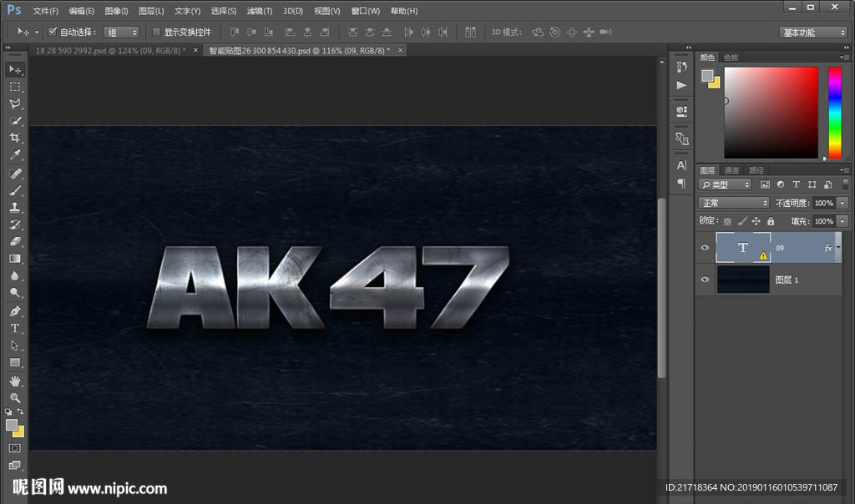This screenshot has width=855, height=504.
Task: Select the Path Selection tool
Action: (15, 345)
